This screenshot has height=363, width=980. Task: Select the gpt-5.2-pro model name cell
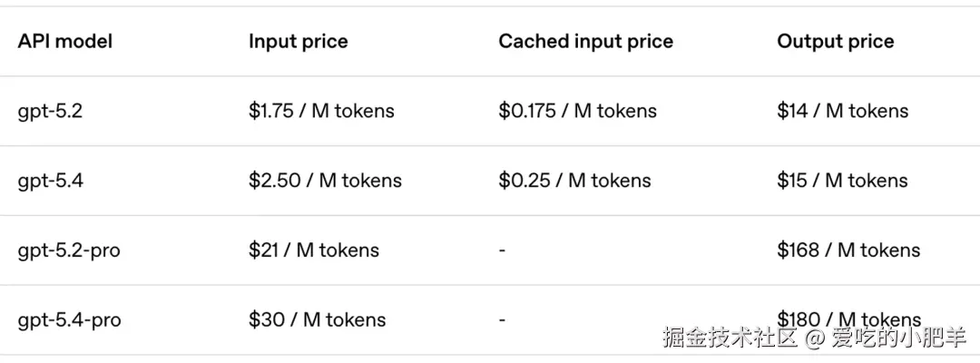[x=68, y=250]
